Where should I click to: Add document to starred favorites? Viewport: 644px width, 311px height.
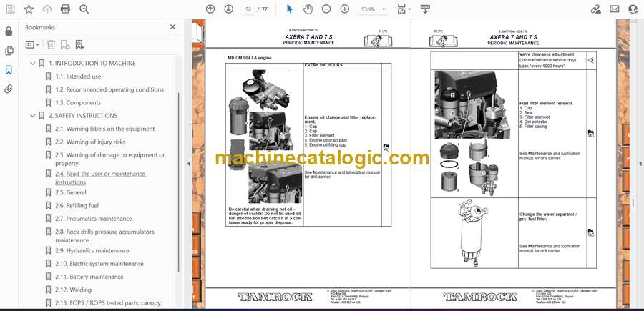coord(29,9)
